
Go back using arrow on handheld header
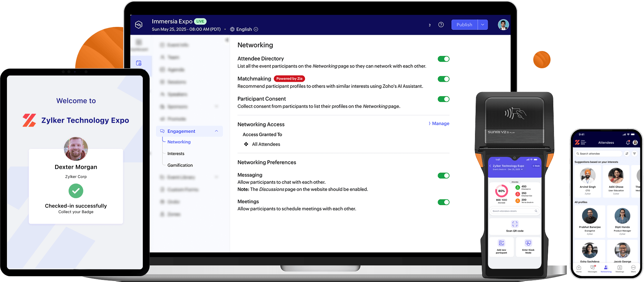[x=490, y=166]
